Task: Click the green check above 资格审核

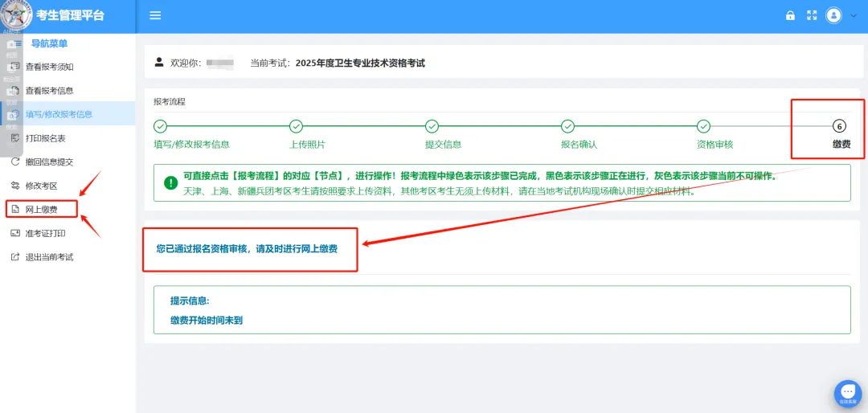Action: click(x=703, y=126)
